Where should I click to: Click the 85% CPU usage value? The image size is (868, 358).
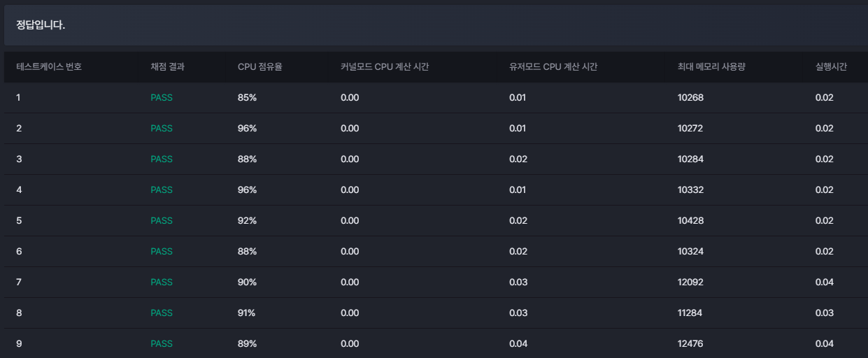[248, 98]
